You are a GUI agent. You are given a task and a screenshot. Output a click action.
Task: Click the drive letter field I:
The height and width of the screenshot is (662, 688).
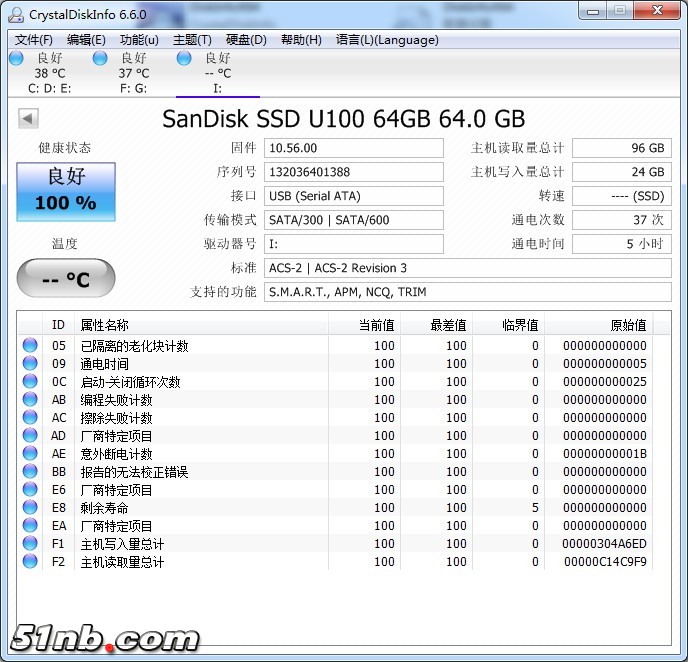pyautogui.click(x=354, y=244)
